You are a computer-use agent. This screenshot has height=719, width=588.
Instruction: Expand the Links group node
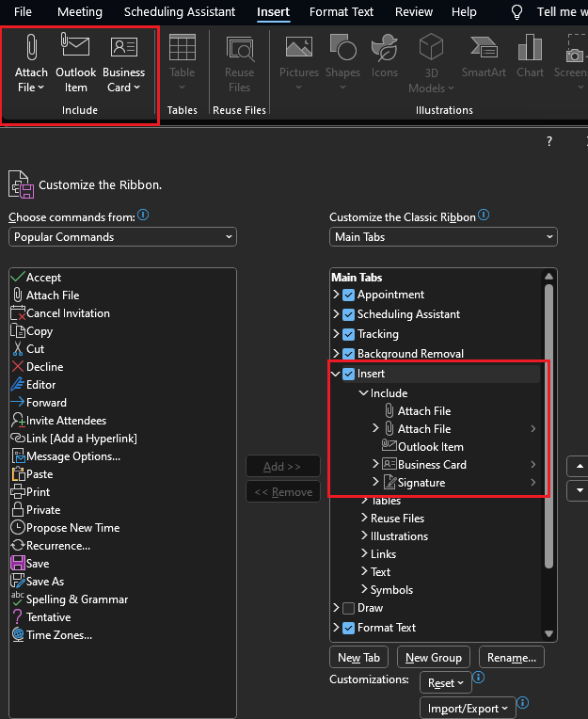(x=364, y=553)
